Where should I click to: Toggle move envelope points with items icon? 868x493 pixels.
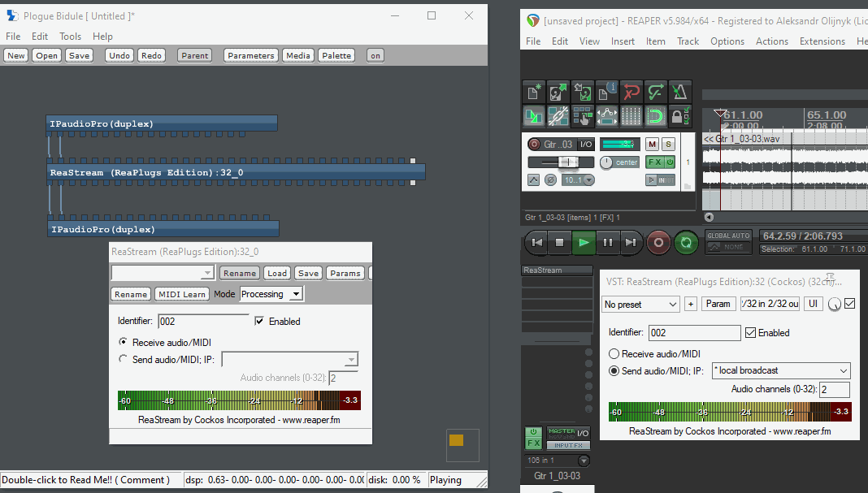point(607,116)
